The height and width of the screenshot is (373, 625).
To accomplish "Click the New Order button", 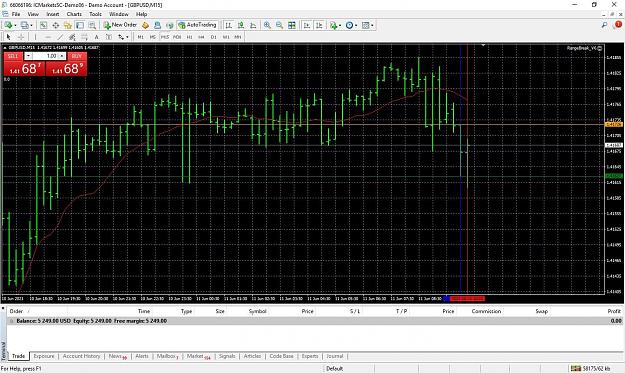I will tap(120, 25).
